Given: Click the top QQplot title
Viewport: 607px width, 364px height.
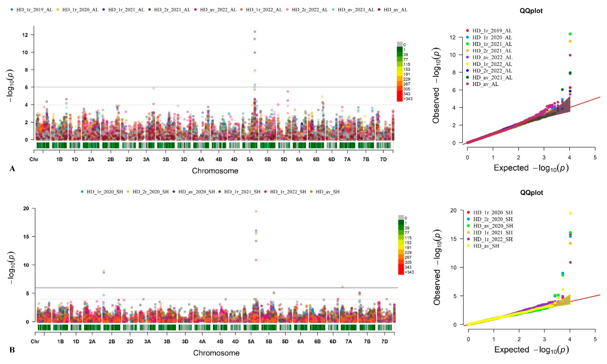Looking at the screenshot, I should coord(531,11).
